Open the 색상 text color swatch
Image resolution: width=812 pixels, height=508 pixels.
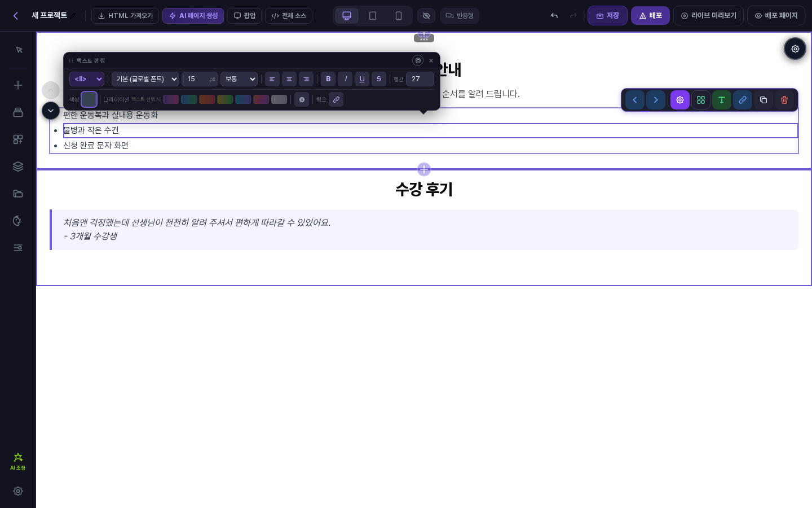(x=89, y=99)
